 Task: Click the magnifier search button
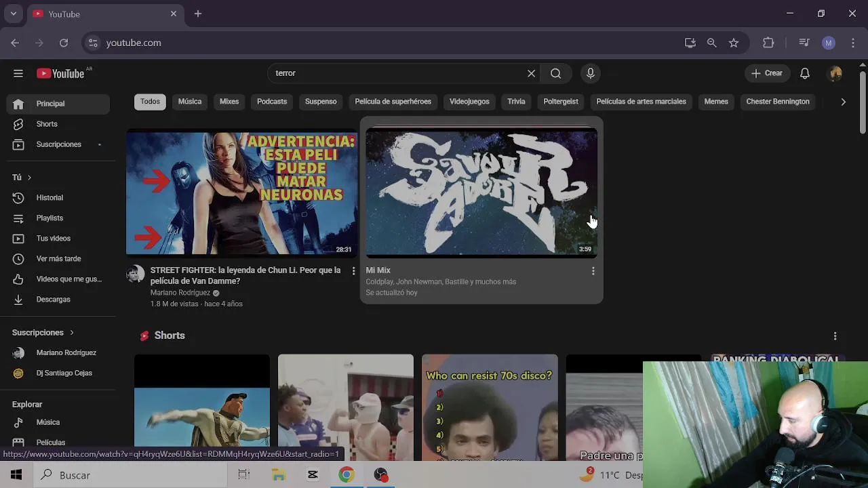click(x=555, y=73)
